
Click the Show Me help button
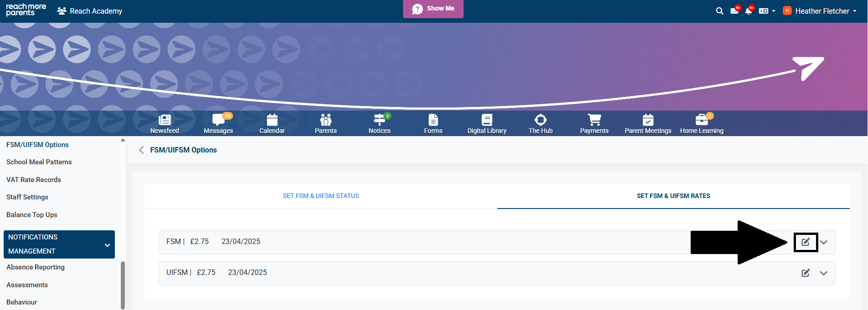point(433,9)
